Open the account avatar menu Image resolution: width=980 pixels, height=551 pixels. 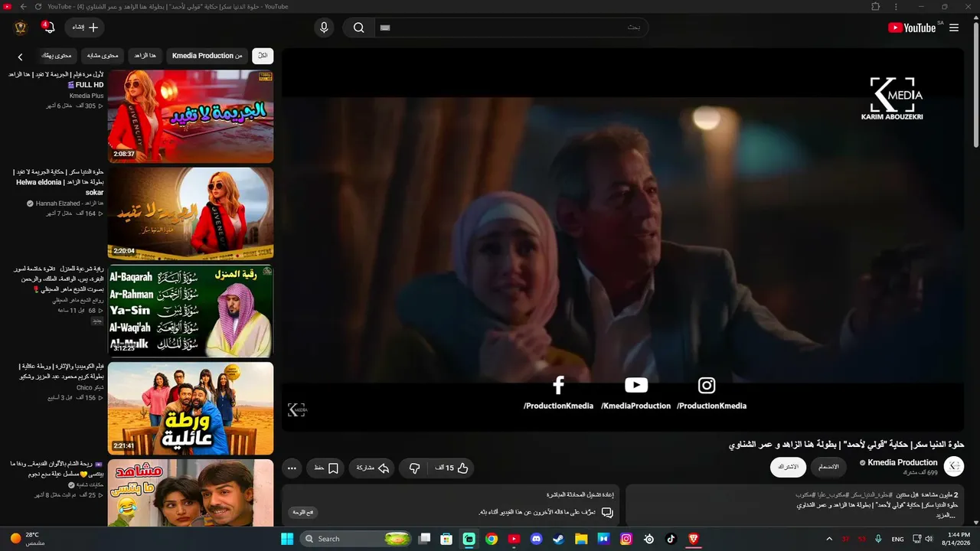click(21, 28)
